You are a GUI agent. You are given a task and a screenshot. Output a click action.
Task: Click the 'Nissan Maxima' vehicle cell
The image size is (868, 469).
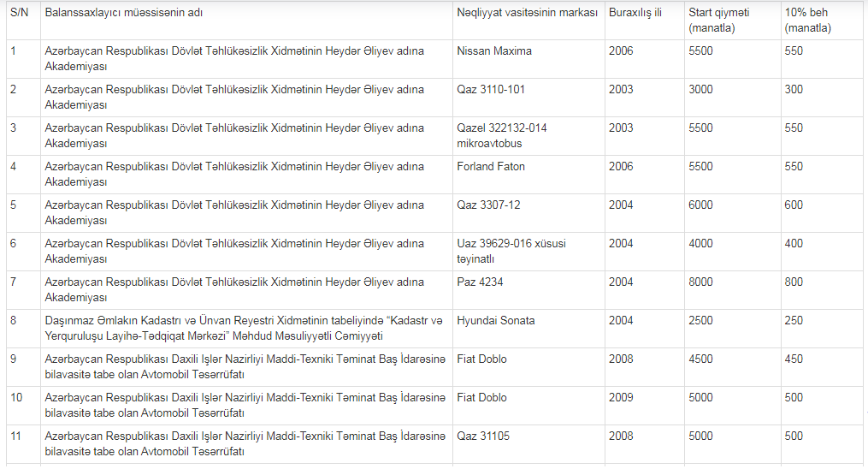[x=528, y=59]
